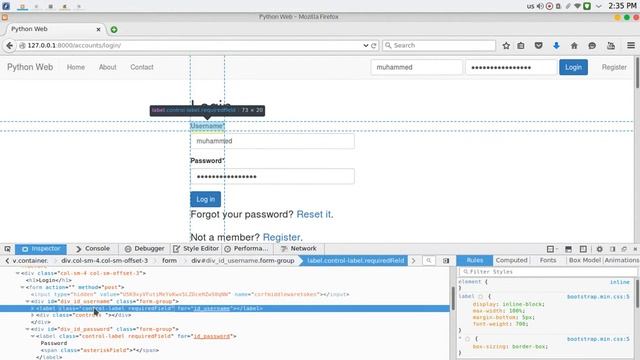Click the navbar username field with muhammed
The width and height of the screenshot is (640, 360).
click(417, 67)
